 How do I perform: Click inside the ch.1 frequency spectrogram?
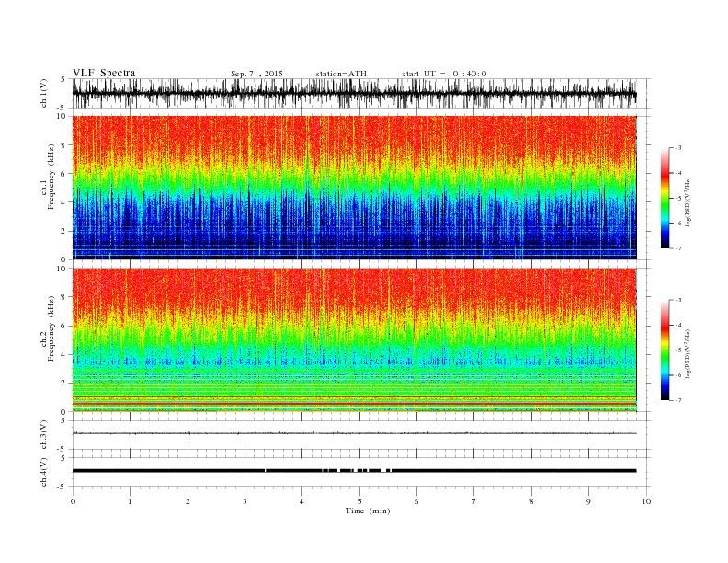click(354, 188)
